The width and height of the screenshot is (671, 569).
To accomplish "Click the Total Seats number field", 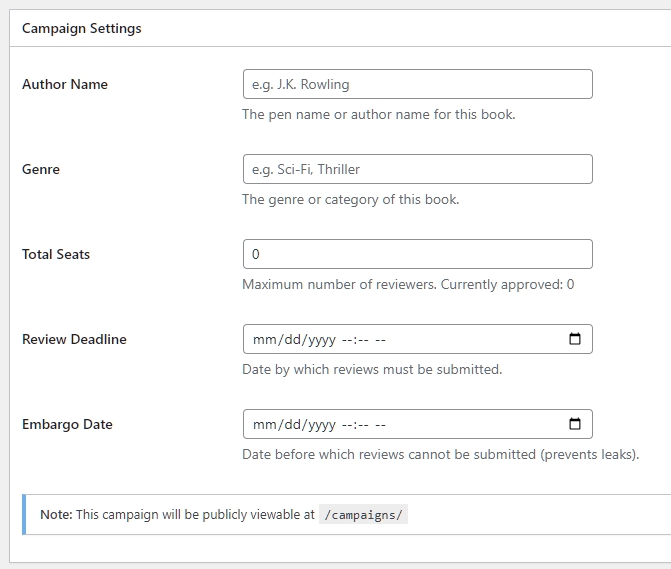I will click(418, 254).
